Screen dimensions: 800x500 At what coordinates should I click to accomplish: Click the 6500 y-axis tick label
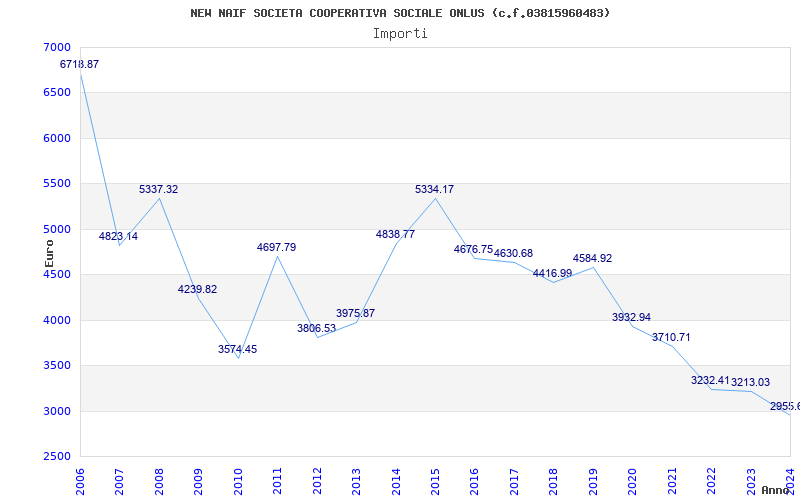pyautogui.click(x=58, y=93)
